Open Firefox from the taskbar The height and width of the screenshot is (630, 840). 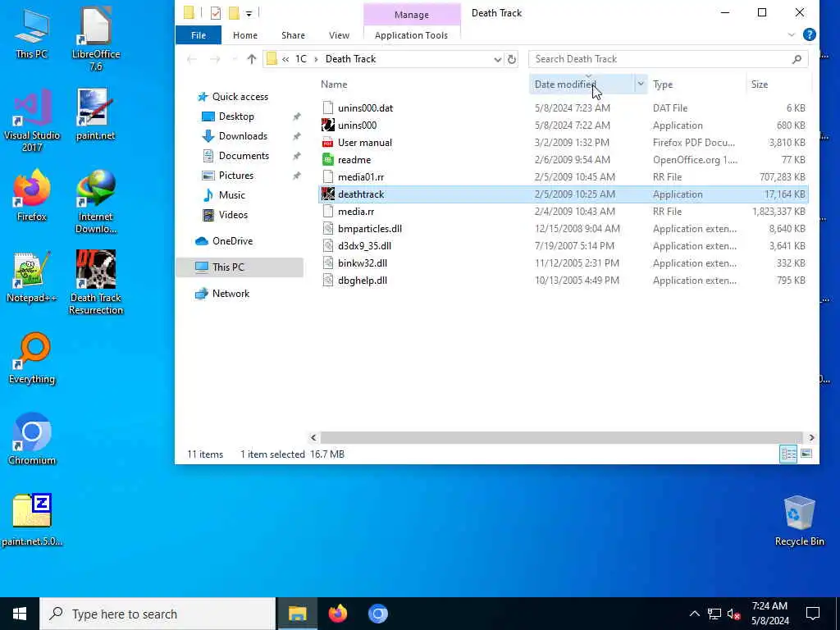pos(337,614)
